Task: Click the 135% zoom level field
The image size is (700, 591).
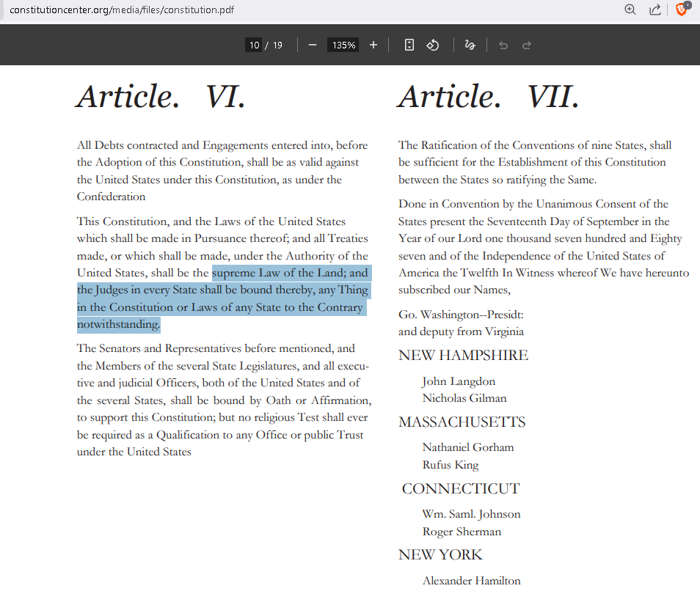Action: (x=343, y=45)
